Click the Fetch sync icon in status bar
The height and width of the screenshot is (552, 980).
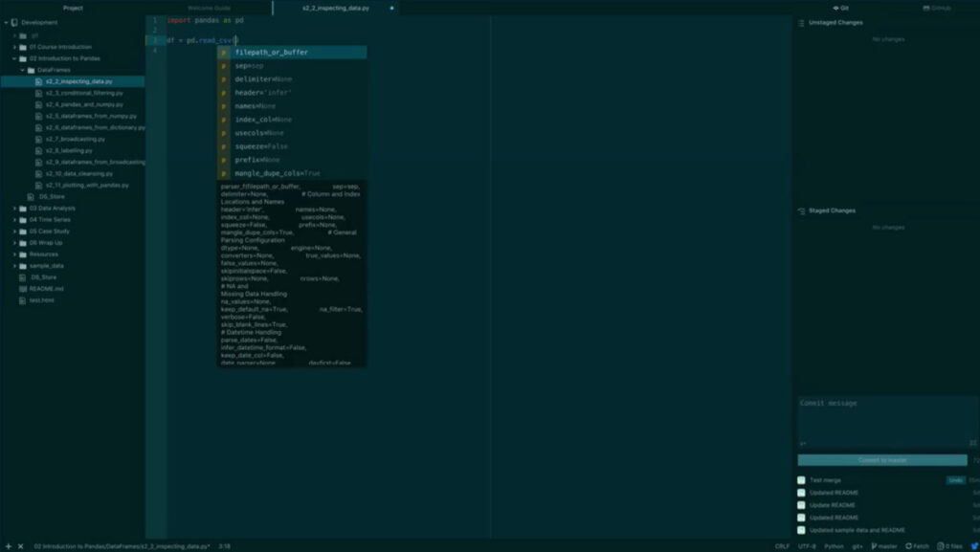(x=907, y=546)
